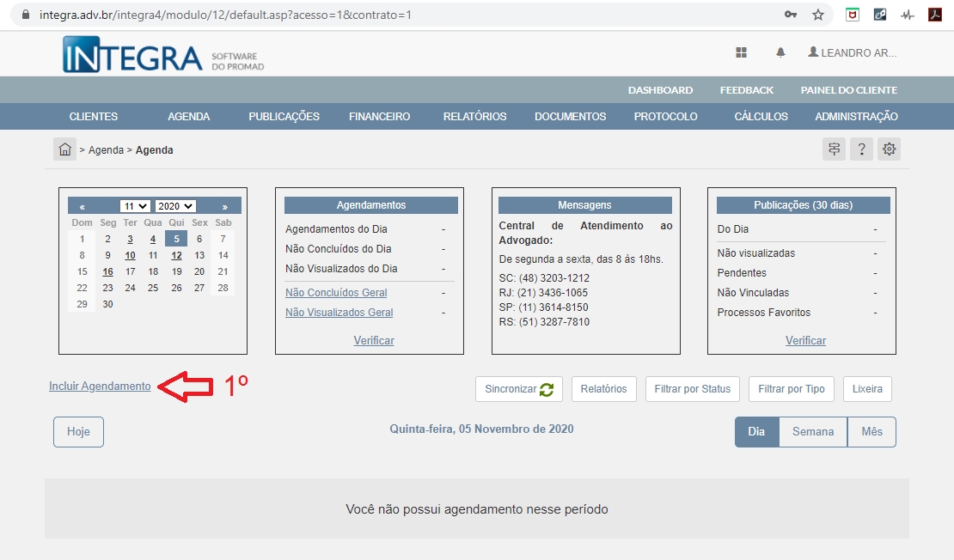
Task: Switch to Semana view
Action: click(812, 432)
